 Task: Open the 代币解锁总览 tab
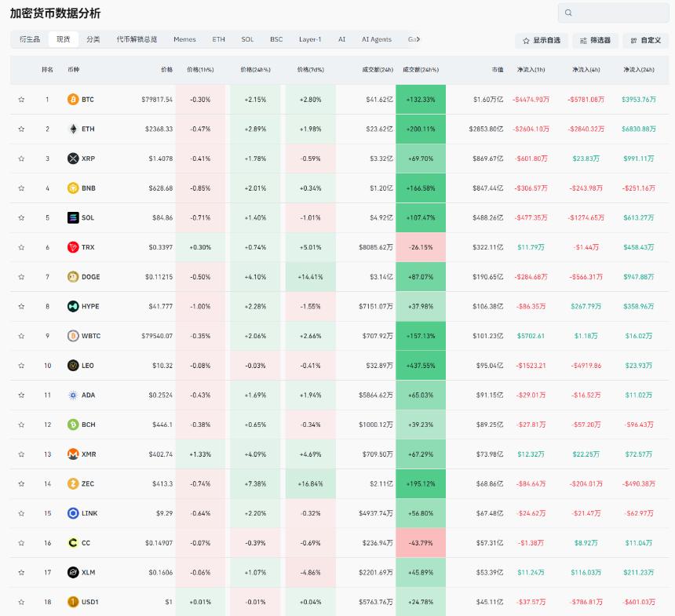pyautogui.click(x=137, y=39)
